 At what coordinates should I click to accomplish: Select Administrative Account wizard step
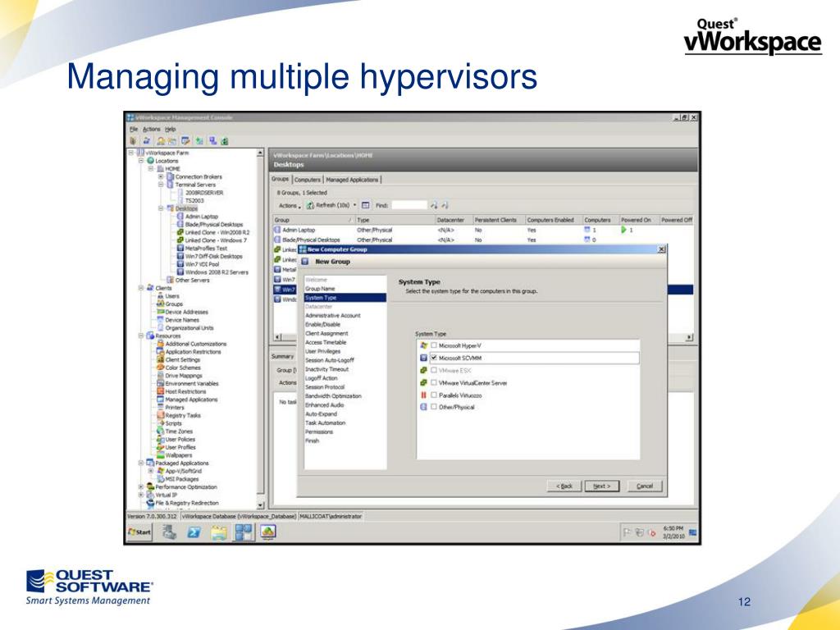[x=333, y=316]
